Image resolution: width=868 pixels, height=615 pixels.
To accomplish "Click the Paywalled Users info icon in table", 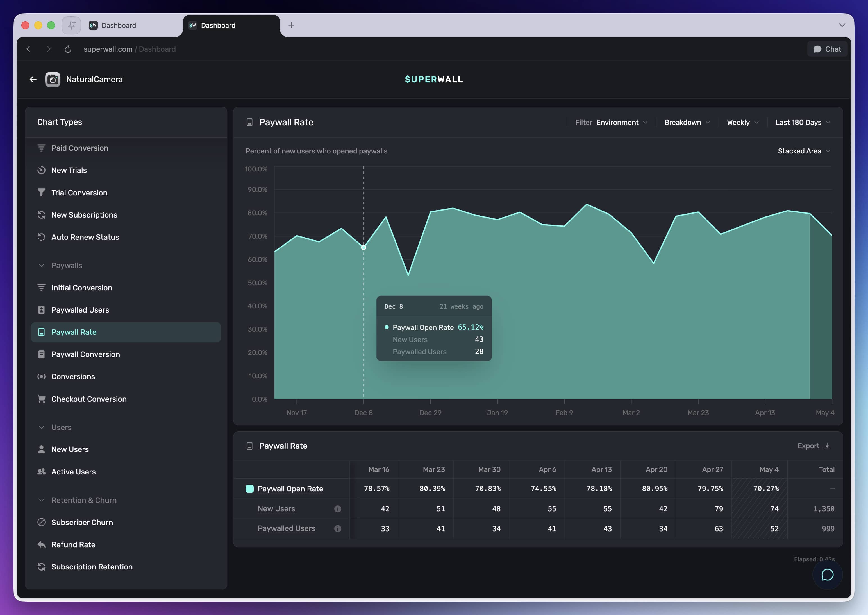I will point(338,529).
